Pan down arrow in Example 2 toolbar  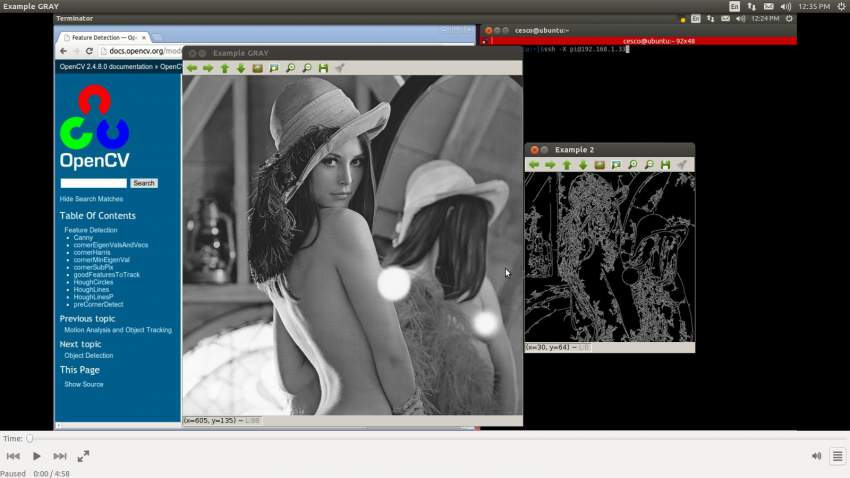583,165
